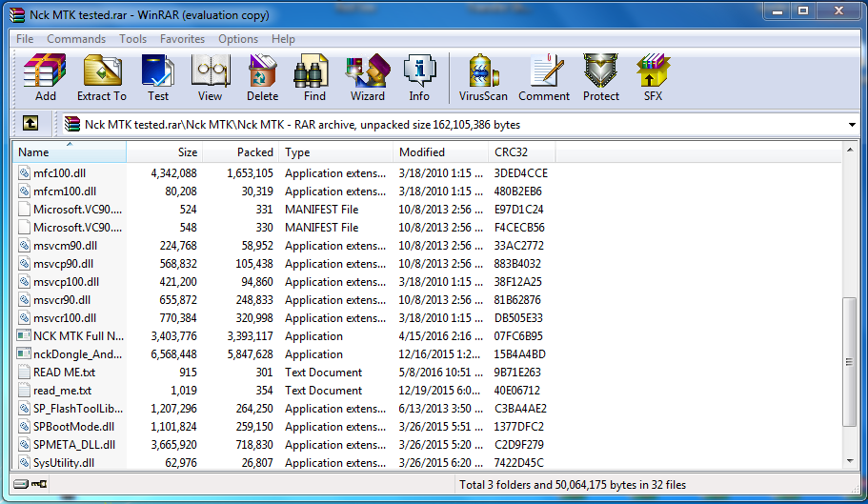Select the msvcm90.dll file

point(65,246)
